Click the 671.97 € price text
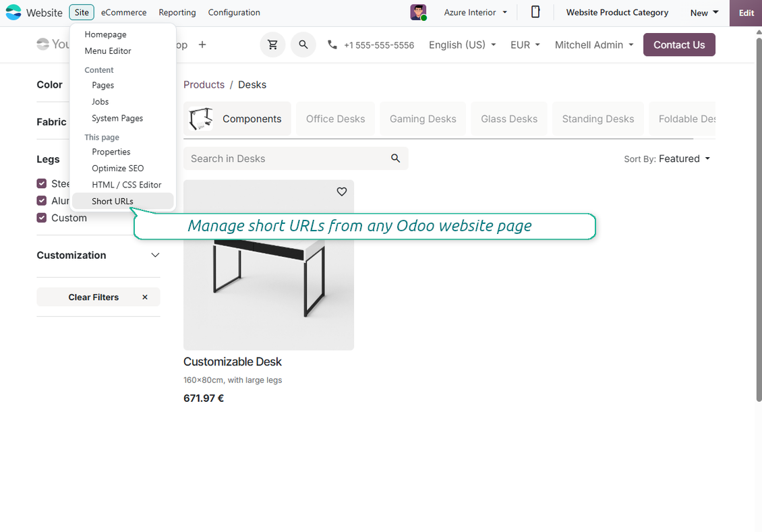762x532 pixels. (x=204, y=398)
